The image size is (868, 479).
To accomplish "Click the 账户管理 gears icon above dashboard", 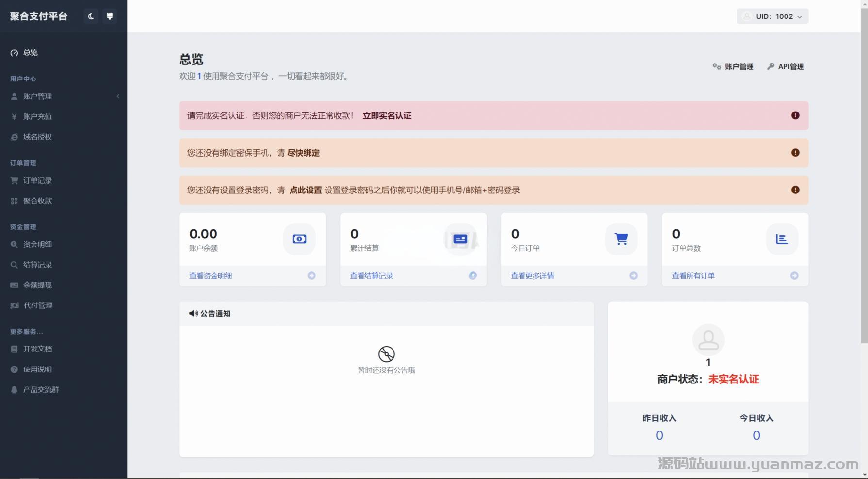I will (x=717, y=67).
